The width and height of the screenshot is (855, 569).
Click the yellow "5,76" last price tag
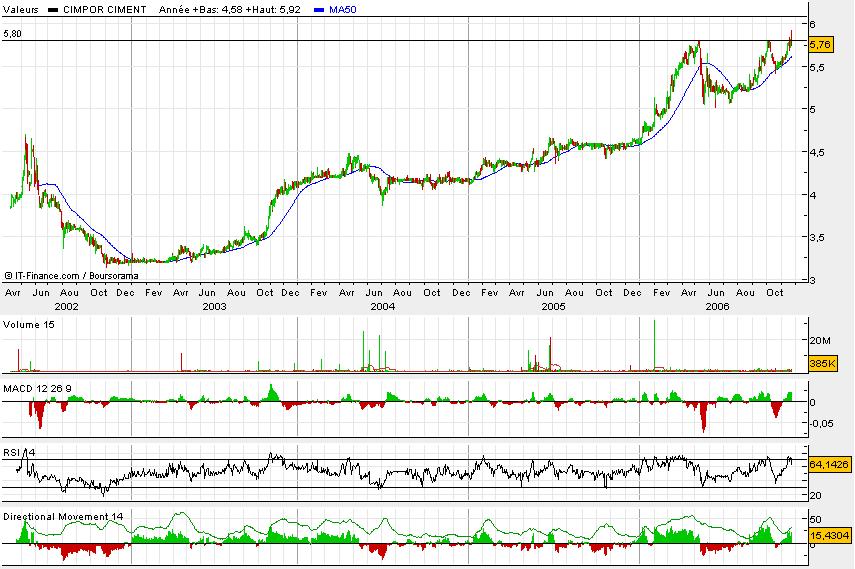point(821,45)
